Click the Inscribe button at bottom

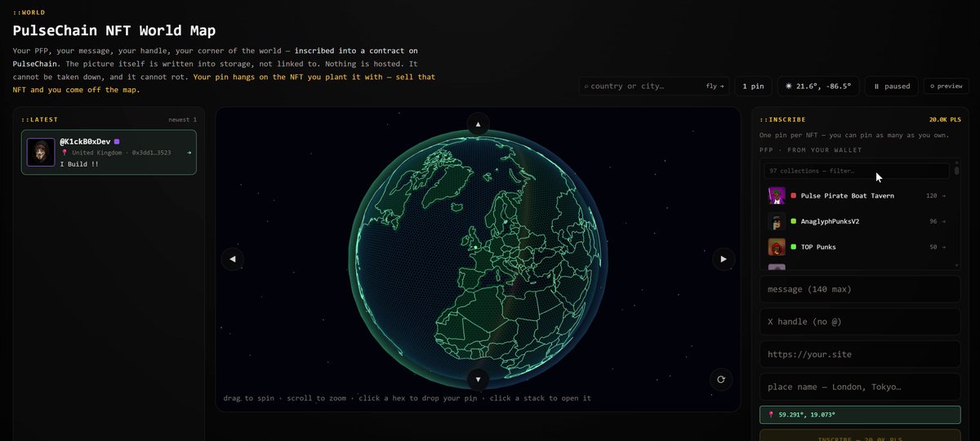click(x=860, y=435)
